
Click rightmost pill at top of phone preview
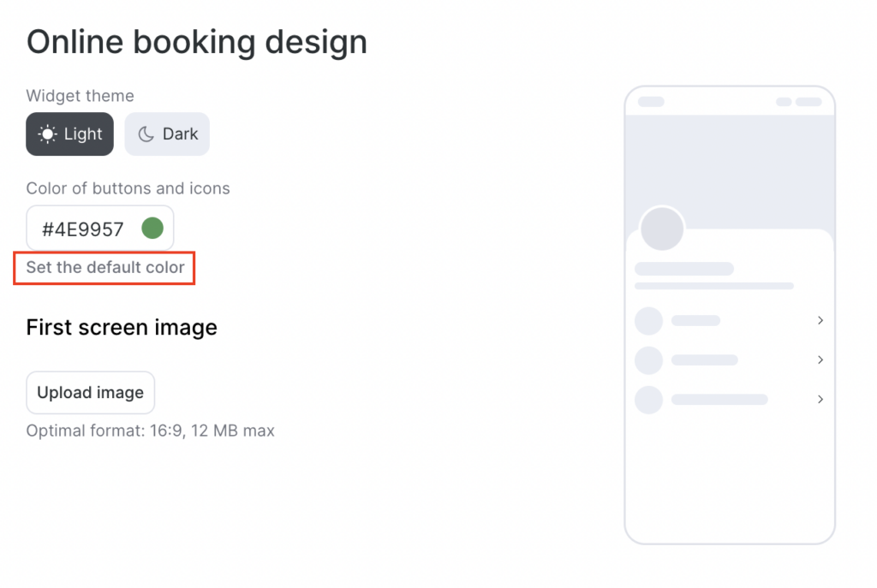tap(808, 102)
